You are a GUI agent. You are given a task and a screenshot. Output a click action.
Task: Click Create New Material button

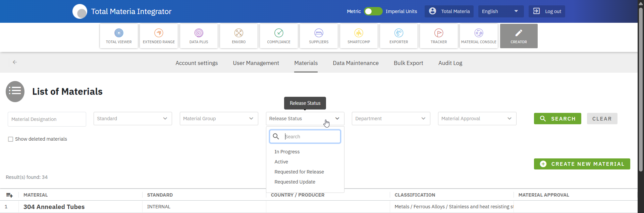582,164
